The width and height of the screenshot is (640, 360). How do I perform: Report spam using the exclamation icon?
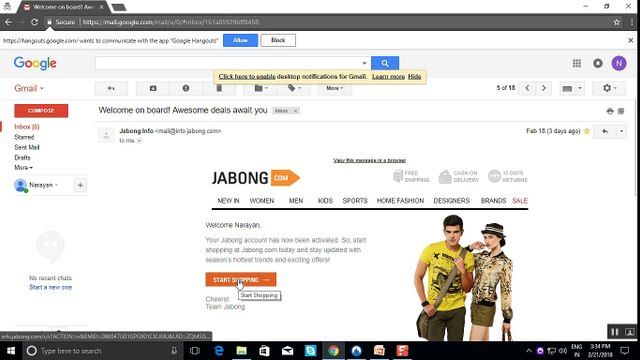coord(186,88)
